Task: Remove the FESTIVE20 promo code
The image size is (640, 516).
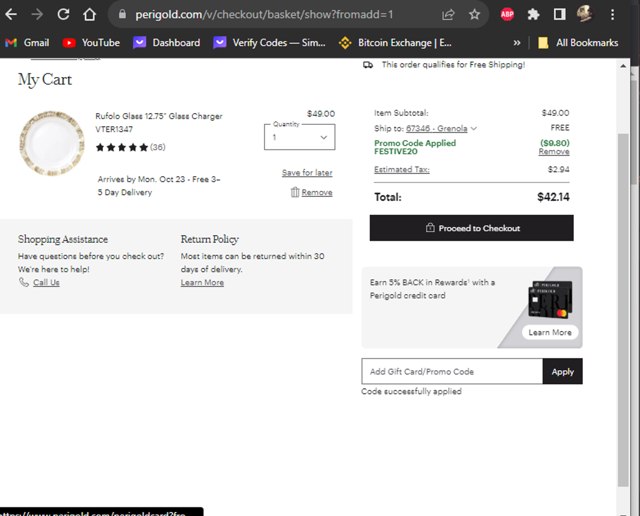Action: pyautogui.click(x=553, y=152)
